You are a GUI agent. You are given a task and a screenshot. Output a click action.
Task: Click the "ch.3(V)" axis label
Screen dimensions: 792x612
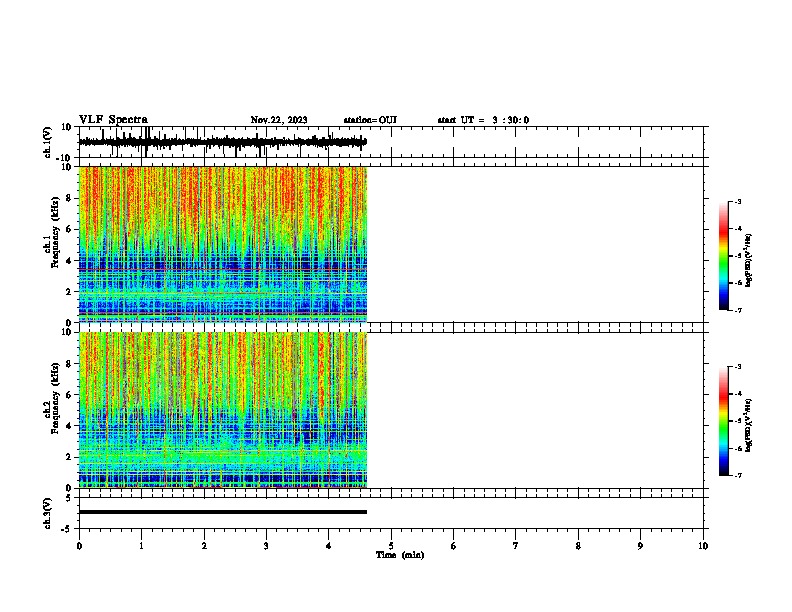click(48, 513)
